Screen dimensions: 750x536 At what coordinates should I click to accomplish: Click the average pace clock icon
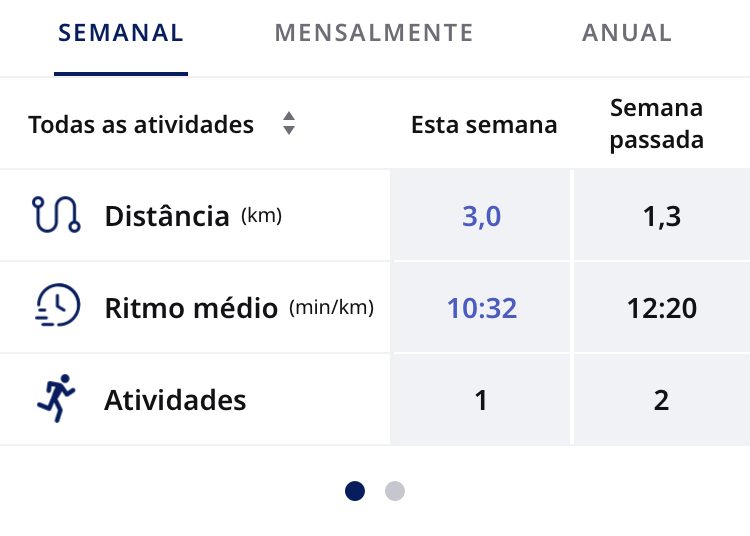(57, 306)
